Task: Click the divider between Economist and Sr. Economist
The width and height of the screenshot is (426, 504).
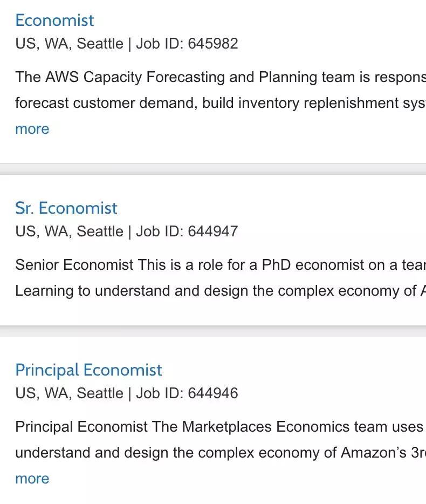Action: [213, 169]
